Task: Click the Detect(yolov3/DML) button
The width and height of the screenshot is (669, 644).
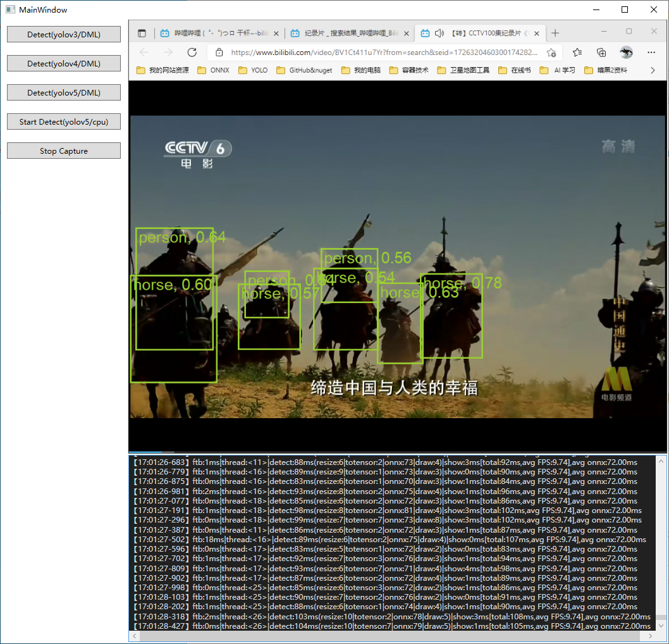Action: [x=64, y=34]
